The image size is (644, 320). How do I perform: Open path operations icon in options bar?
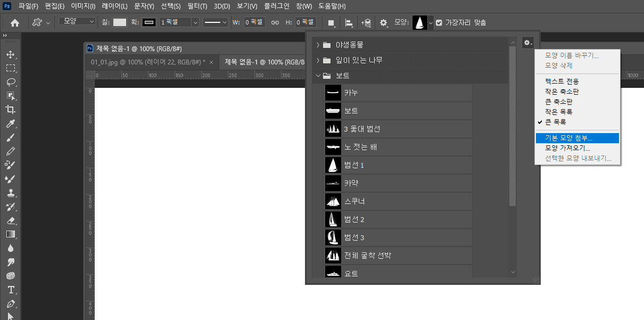point(331,23)
